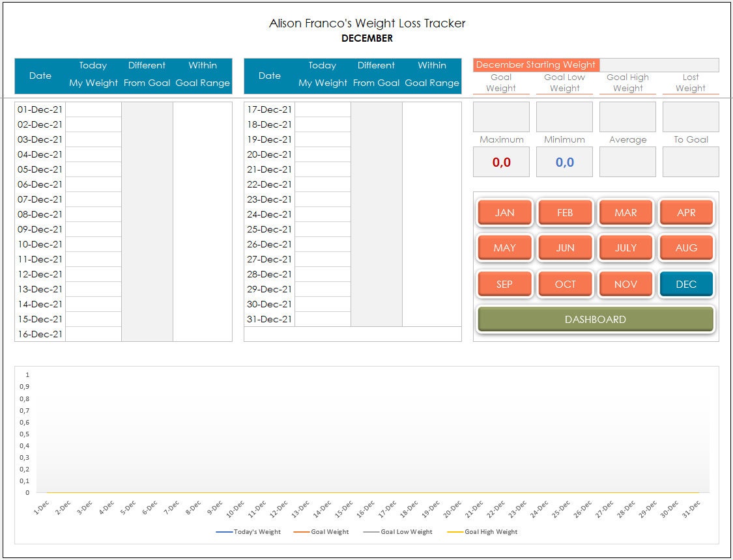Viewport: 733px width, 560px height.
Task: Open the DASHBOARD overview
Action: tap(595, 319)
